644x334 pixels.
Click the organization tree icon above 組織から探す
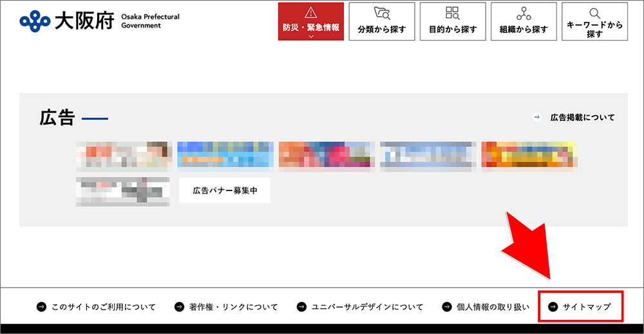pyautogui.click(x=524, y=13)
